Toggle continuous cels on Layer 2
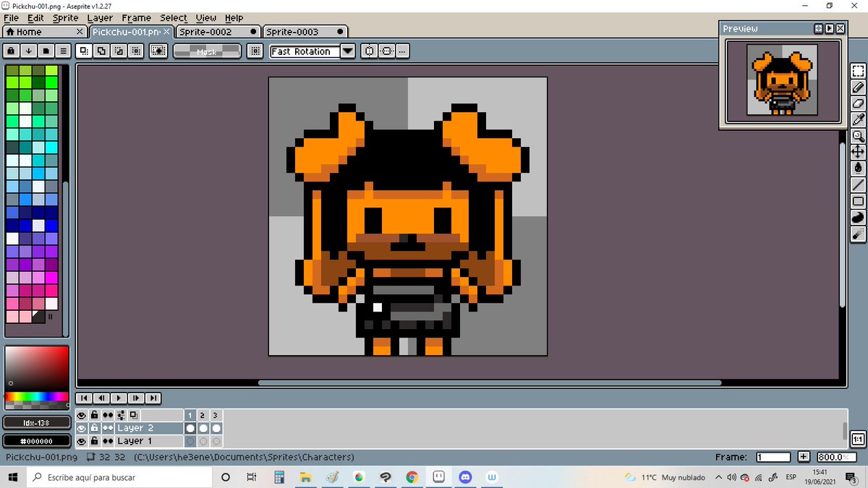The image size is (868, 488). pos(108,429)
